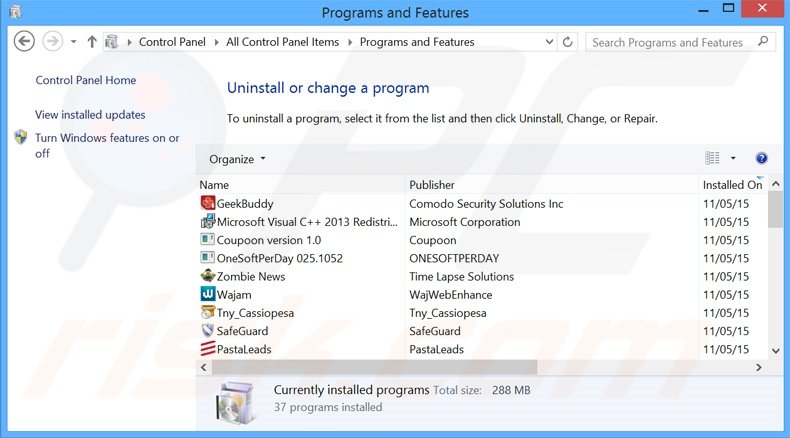
Task: Select Programs and Features breadcrumb
Action: tap(417, 42)
